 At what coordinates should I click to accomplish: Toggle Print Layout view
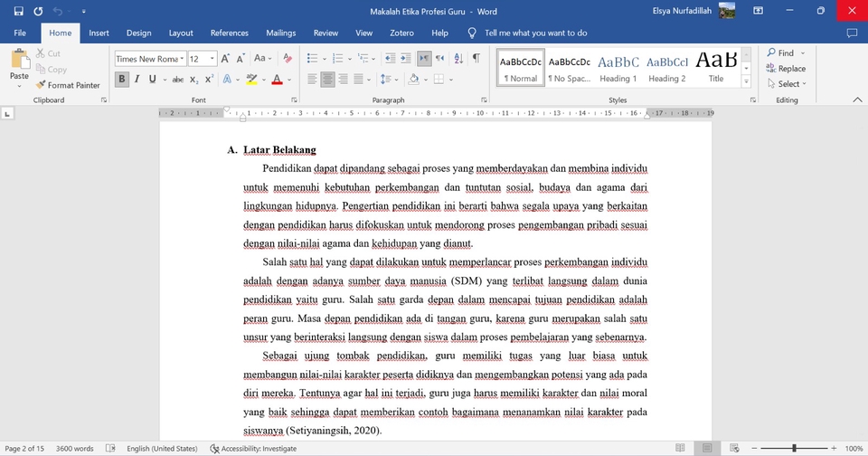pyautogui.click(x=707, y=448)
